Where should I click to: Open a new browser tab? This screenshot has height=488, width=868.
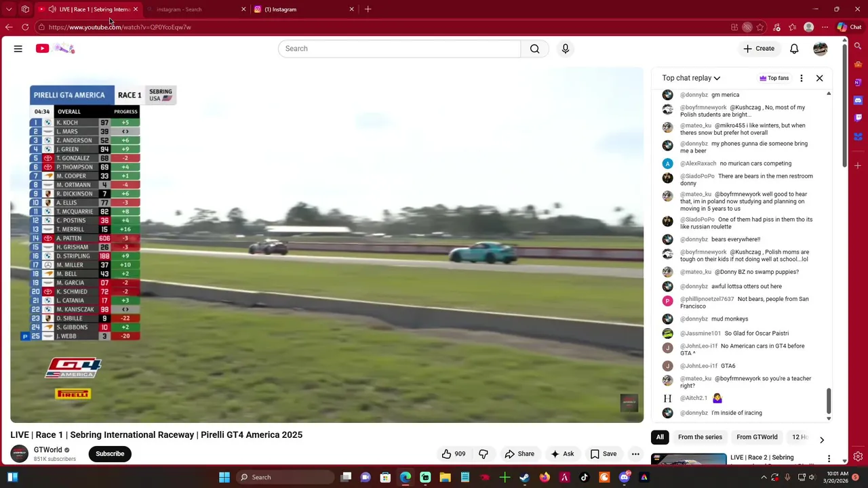[368, 9]
